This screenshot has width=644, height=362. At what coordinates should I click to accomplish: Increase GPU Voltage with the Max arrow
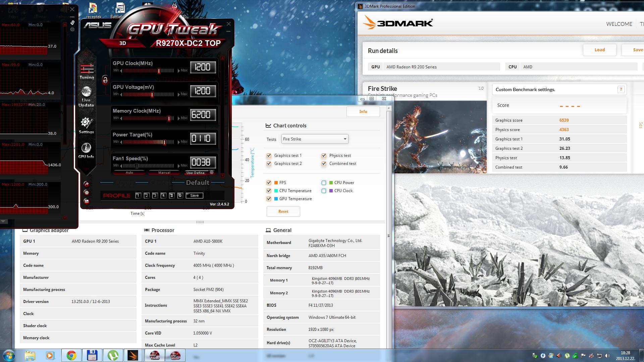click(178, 95)
